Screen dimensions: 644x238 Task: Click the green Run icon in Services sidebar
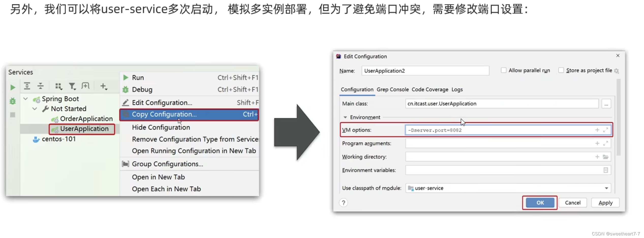[12, 88]
